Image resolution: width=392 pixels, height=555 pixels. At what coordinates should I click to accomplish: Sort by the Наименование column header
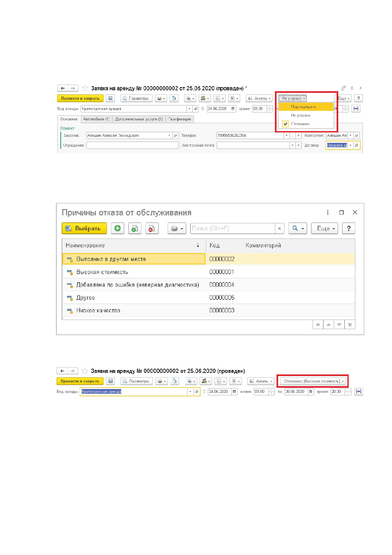(134, 246)
